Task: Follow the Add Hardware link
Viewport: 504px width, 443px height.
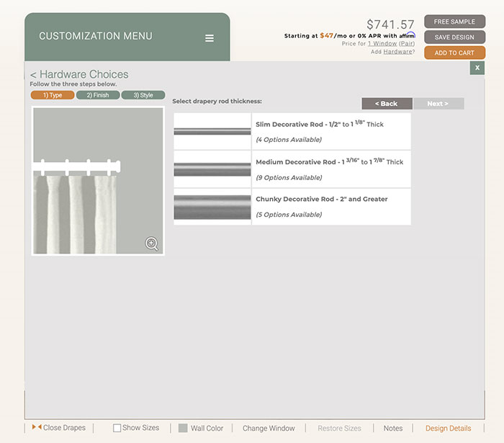Action: click(397, 52)
